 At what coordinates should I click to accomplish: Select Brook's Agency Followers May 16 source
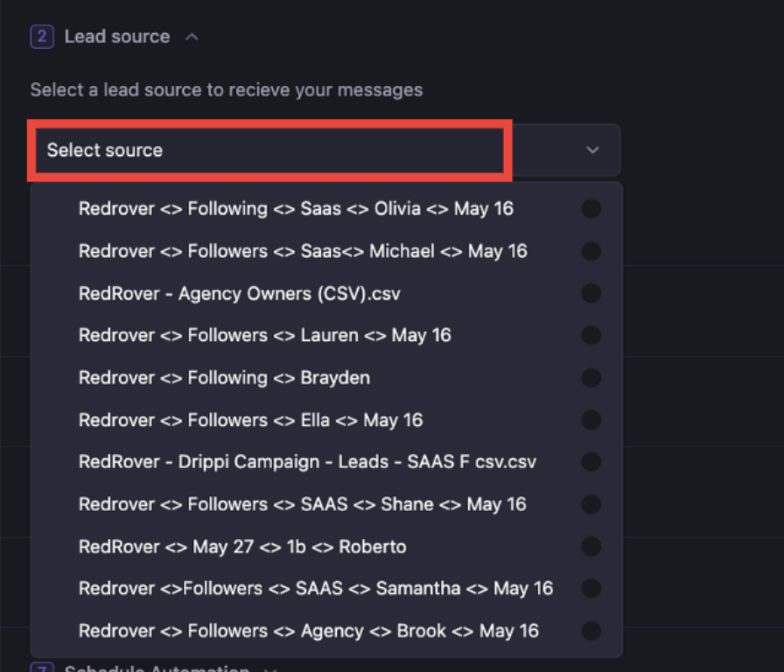coord(309,630)
